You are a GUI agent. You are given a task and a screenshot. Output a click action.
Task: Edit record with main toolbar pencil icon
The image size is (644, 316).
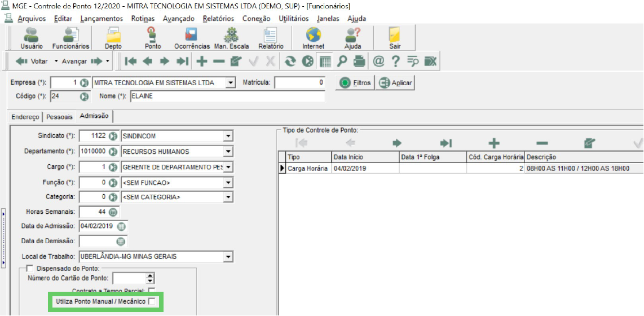236,62
